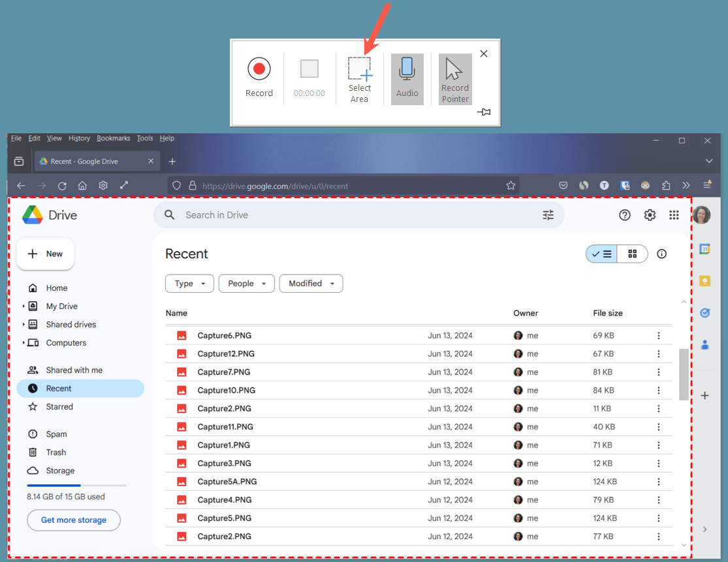Expand the Computers tree arrow
Image resolution: width=728 pixels, height=562 pixels.
[x=24, y=342]
